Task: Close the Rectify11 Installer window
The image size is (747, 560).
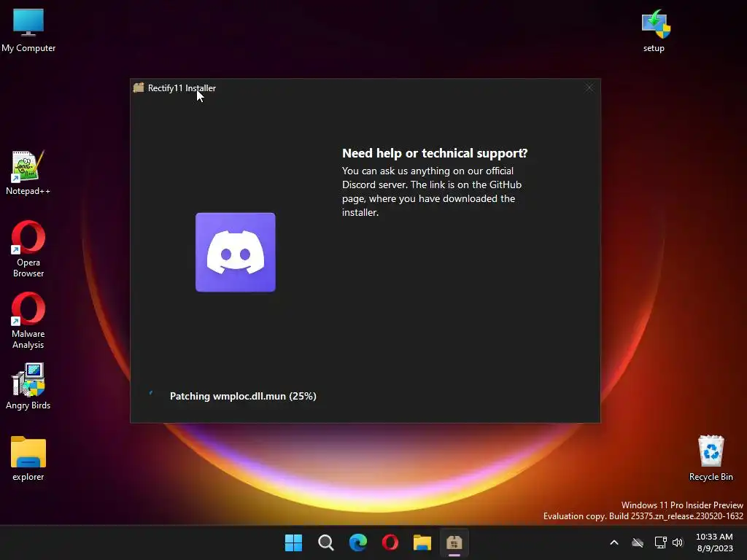Action: click(589, 87)
